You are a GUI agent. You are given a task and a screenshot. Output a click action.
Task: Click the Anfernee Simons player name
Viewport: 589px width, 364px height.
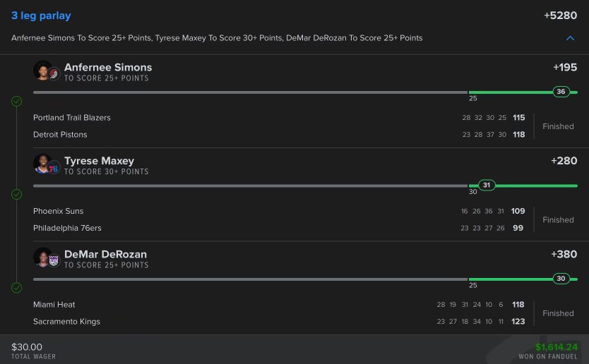(108, 68)
